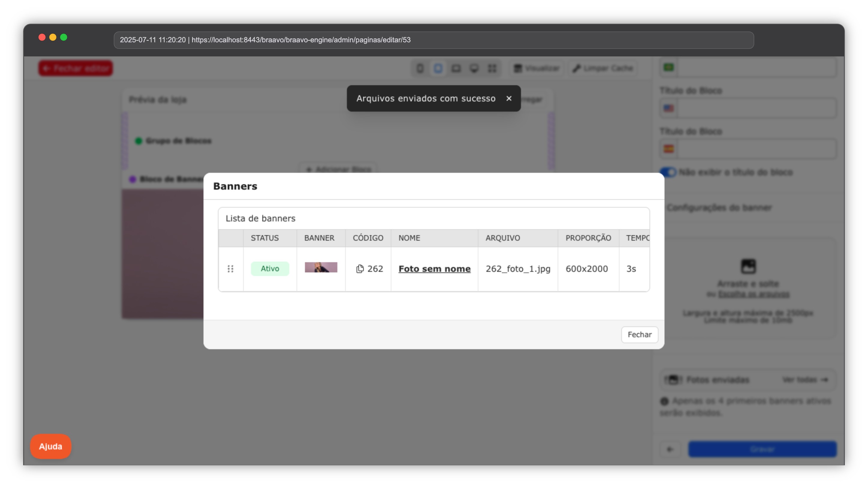Viewport: 868px width, 489px height.
Task: Click the Fechar button in Banners modal
Action: [x=639, y=334]
